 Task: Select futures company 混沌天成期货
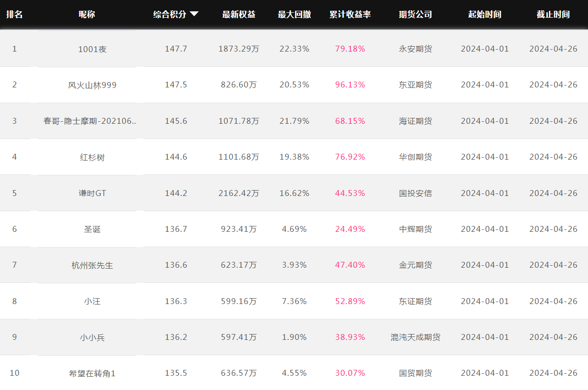(415, 337)
